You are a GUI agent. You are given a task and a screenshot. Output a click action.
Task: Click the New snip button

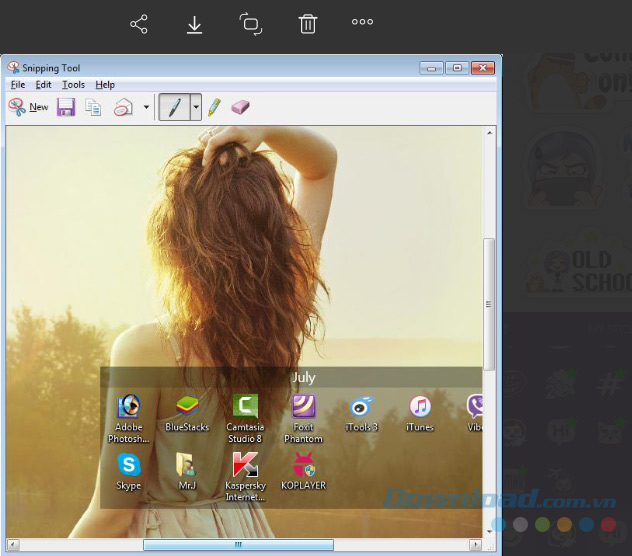[x=29, y=107]
